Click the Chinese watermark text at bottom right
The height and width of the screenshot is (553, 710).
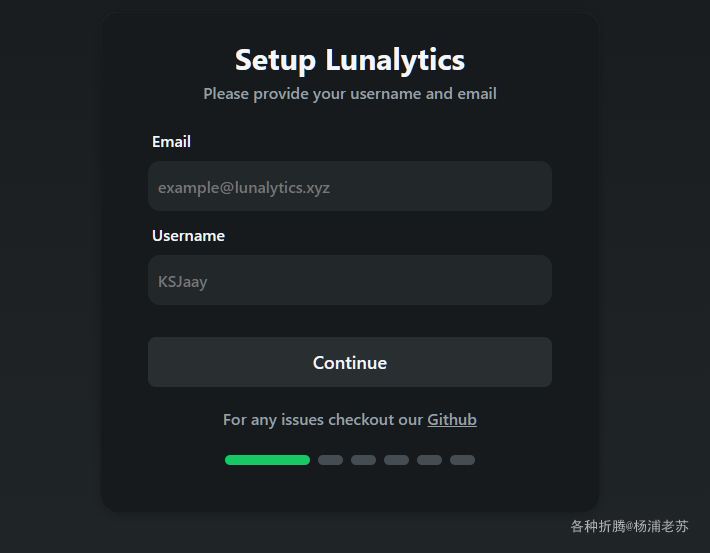pyautogui.click(x=629, y=526)
